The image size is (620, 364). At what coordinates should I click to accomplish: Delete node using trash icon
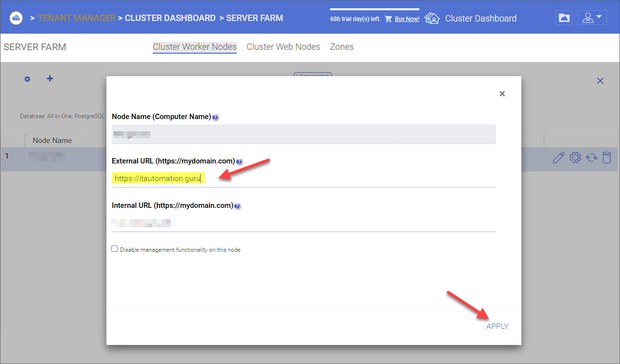(606, 157)
